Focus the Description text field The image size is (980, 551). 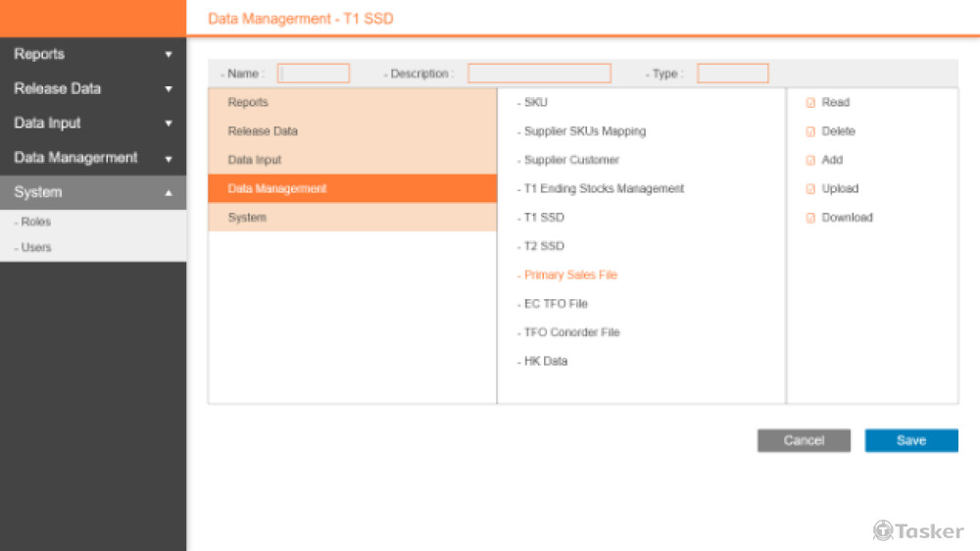coord(539,74)
